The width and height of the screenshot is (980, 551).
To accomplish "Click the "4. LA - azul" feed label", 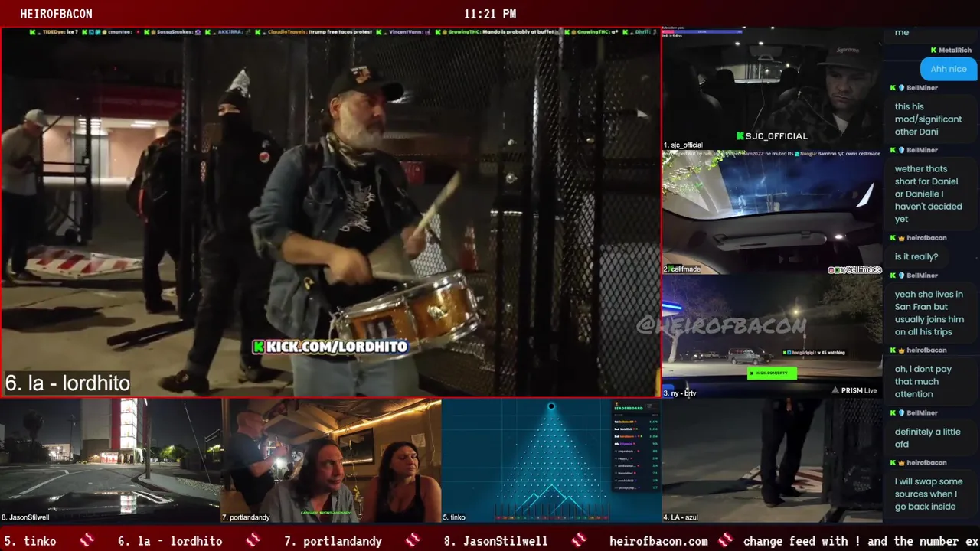I will (x=681, y=517).
